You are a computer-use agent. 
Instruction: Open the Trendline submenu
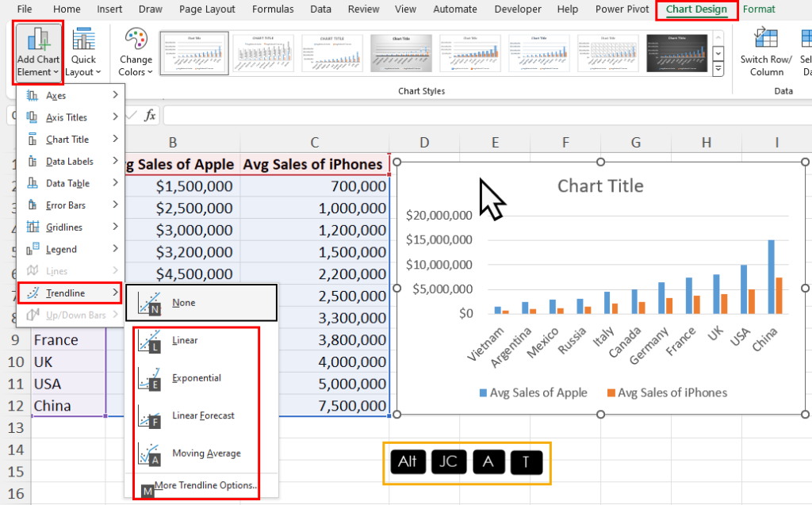(x=70, y=293)
